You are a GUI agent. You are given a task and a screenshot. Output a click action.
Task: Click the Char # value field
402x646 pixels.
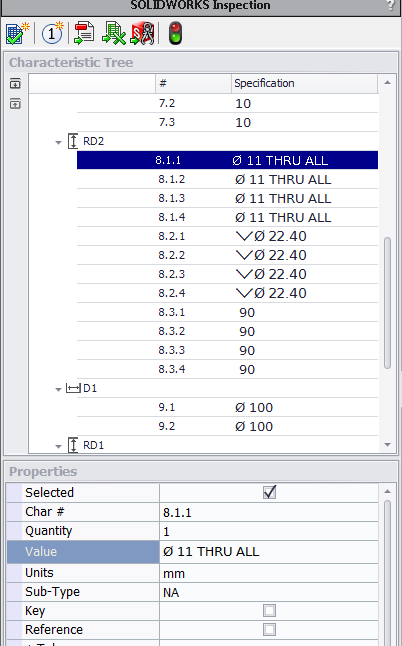tap(269, 512)
